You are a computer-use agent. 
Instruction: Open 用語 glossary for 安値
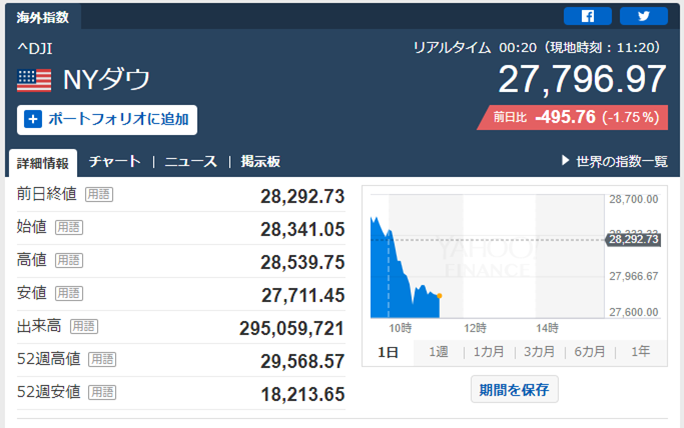69,293
